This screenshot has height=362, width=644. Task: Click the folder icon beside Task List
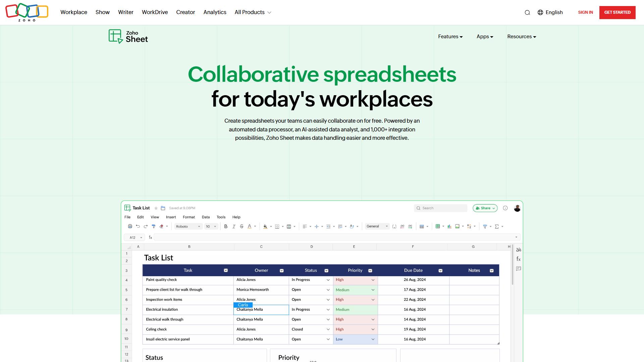[163, 208]
